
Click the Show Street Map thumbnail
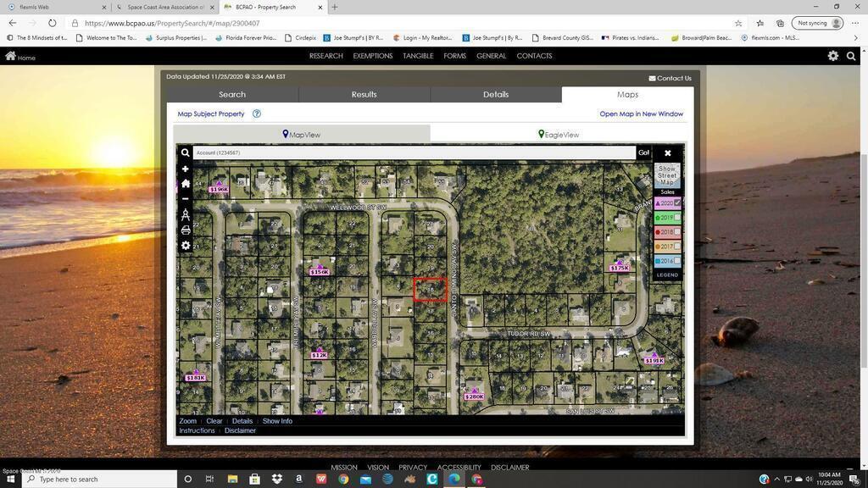click(x=667, y=175)
